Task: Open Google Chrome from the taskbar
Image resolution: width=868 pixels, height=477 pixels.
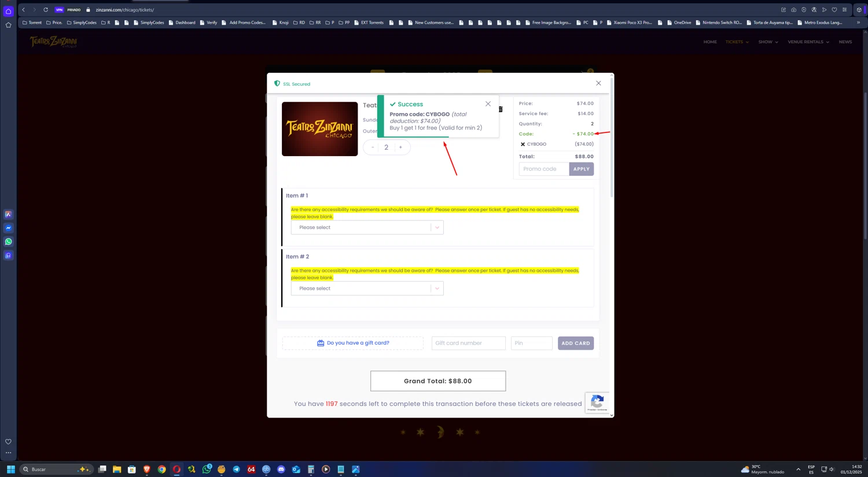Action: (x=161, y=469)
